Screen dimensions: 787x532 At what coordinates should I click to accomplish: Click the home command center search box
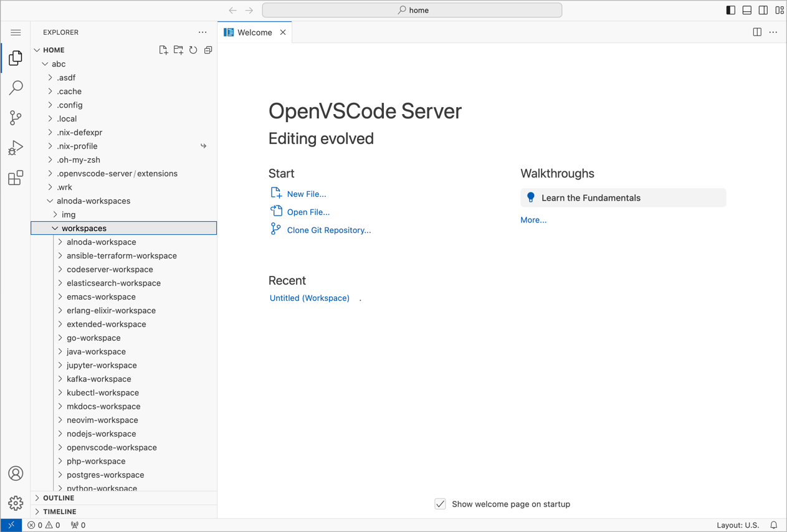[412, 10]
